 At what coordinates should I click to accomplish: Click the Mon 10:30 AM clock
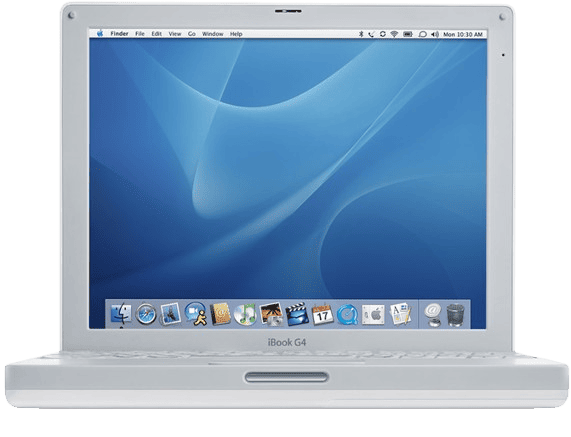click(x=463, y=34)
